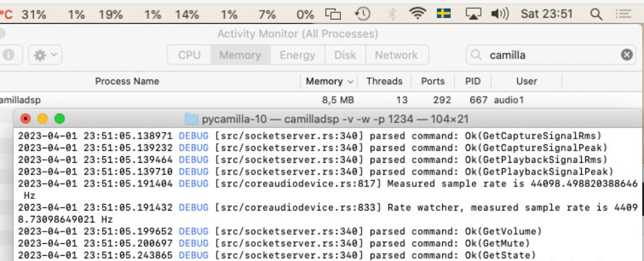Click the process info button in Activity Monitor

coord(9,55)
